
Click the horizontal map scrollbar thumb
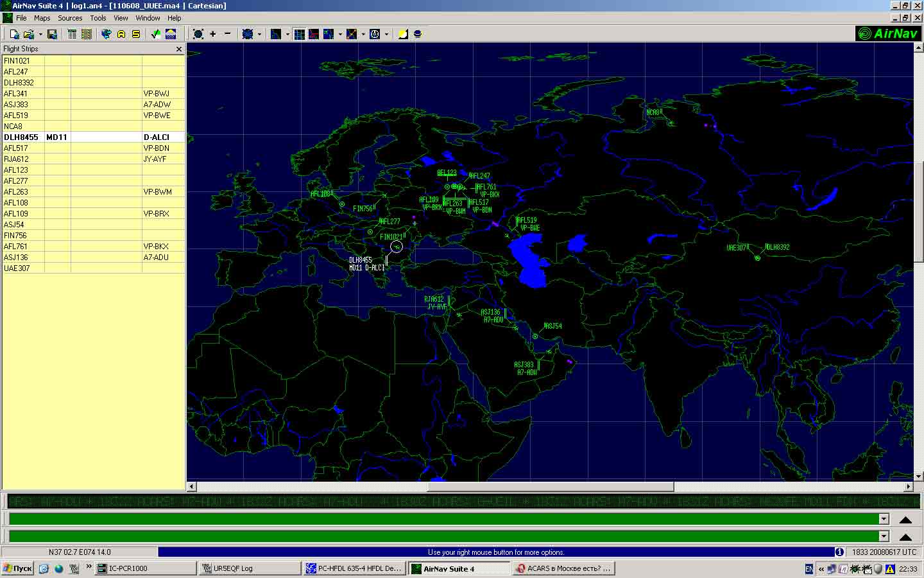click(x=551, y=487)
